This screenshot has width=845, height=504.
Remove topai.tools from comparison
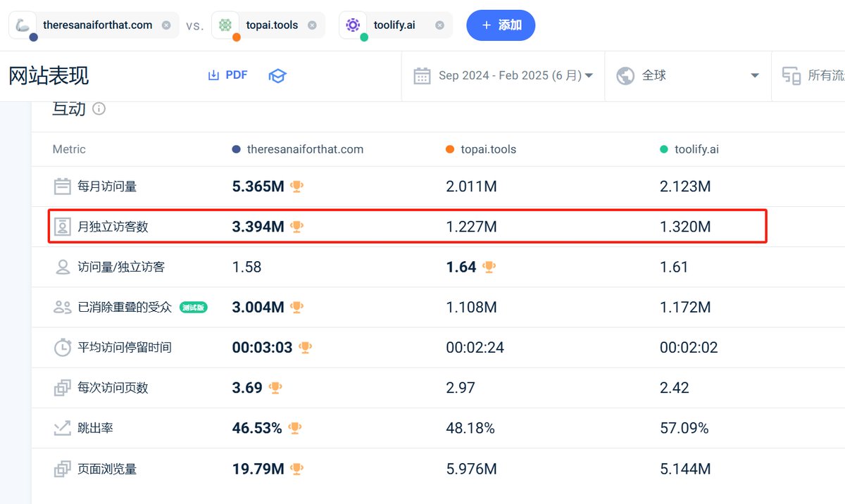[x=312, y=25]
